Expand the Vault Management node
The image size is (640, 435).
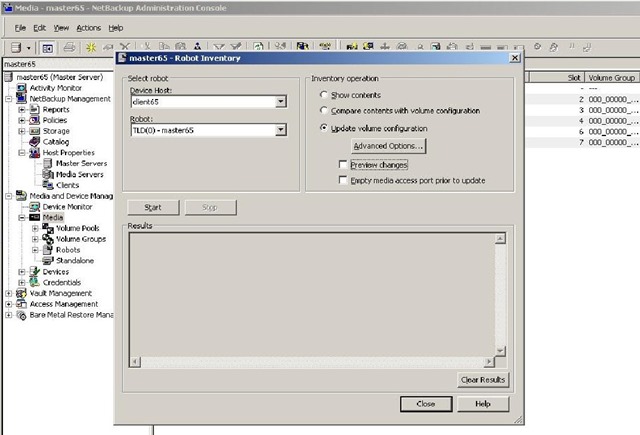(9, 293)
